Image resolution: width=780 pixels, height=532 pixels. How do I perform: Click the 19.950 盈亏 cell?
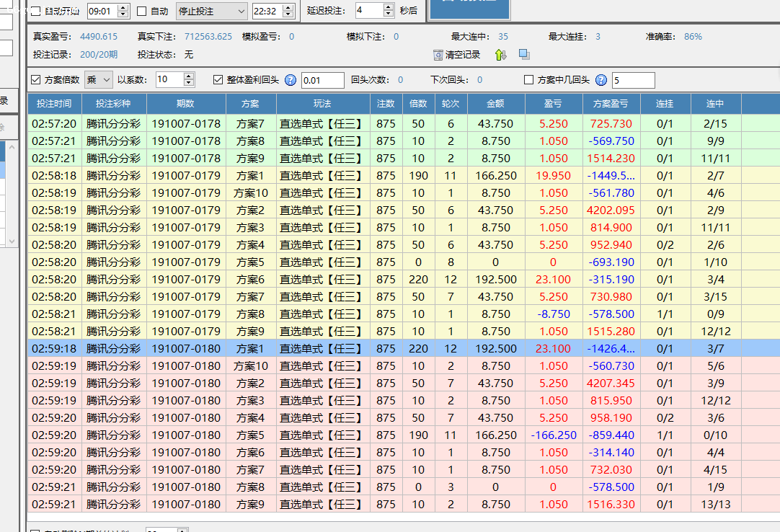(x=554, y=176)
